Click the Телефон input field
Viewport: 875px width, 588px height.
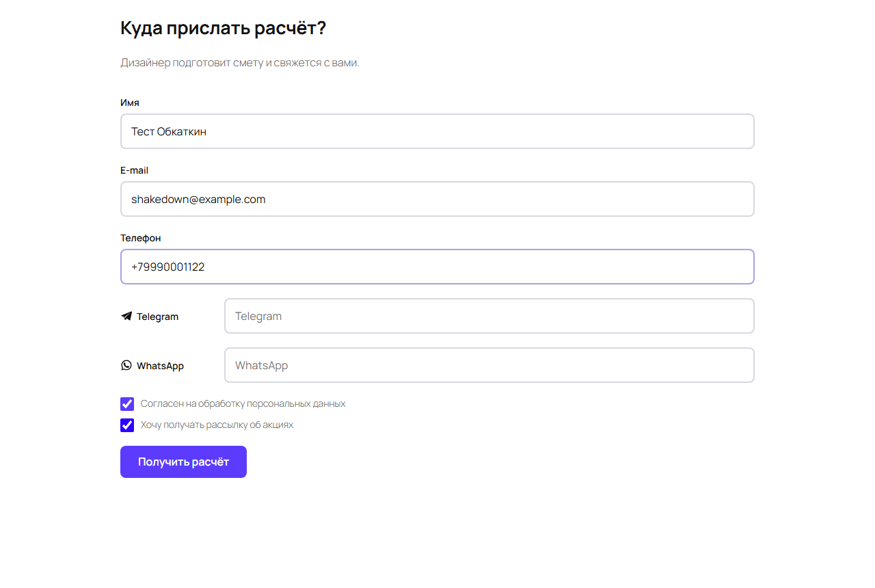coord(437,267)
